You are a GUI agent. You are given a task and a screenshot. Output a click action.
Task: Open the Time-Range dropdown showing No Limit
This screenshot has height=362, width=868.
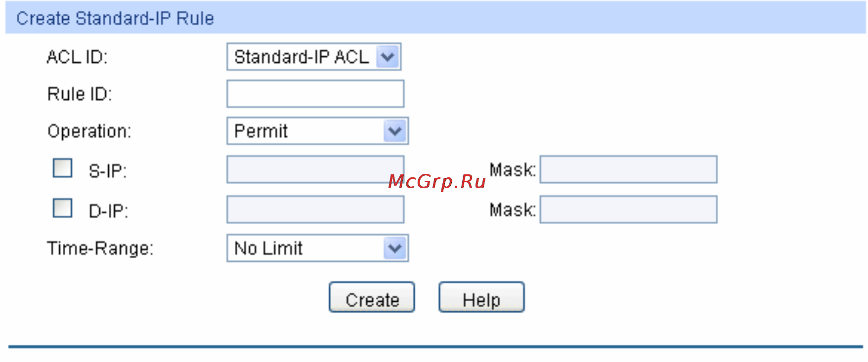317,248
